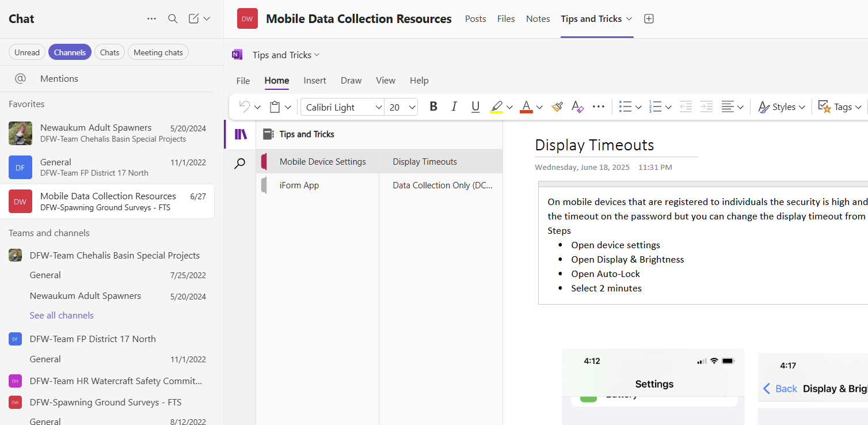Image resolution: width=868 pixels, height=425 pixels.
Task: Start a new chat with the compose icon
Action: (194, 19)
